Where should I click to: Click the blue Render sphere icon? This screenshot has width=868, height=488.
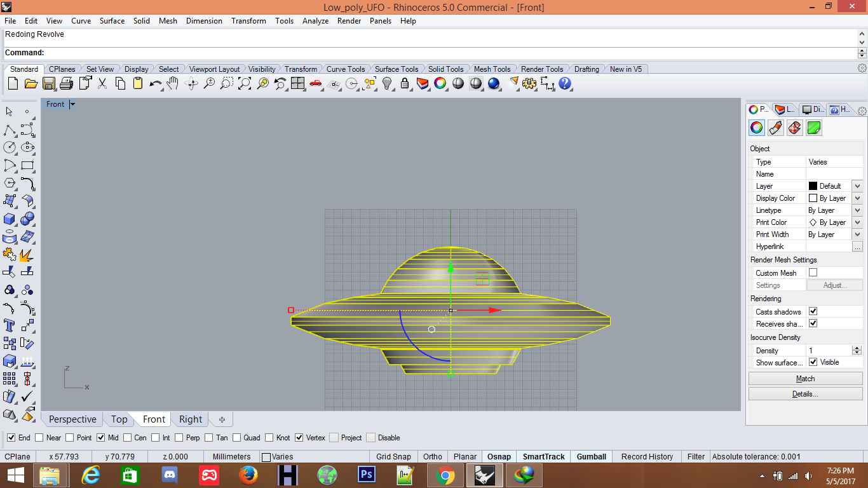pos(494,83)
